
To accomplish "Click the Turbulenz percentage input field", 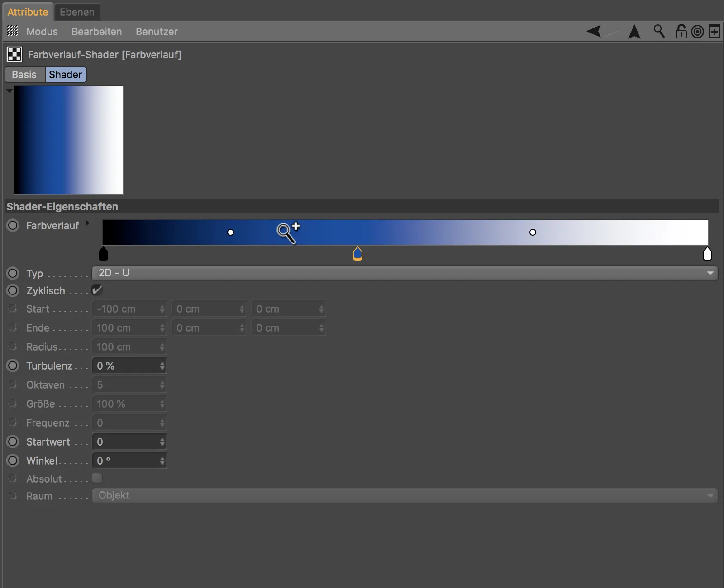I will pos(127,365).
